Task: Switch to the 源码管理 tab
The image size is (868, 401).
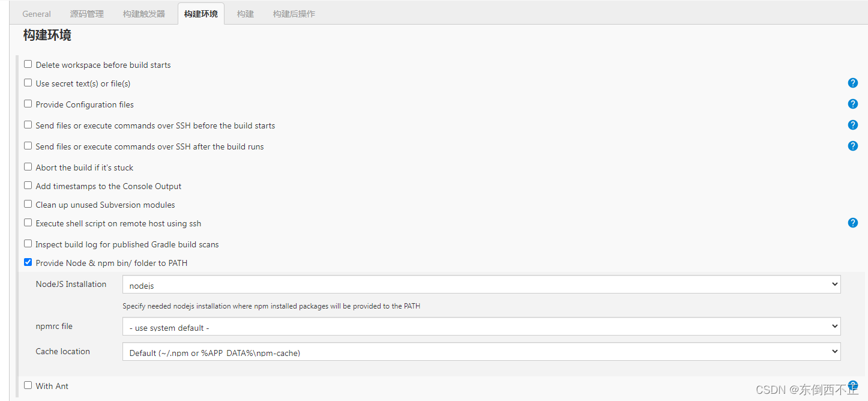Action: point(86,13)
